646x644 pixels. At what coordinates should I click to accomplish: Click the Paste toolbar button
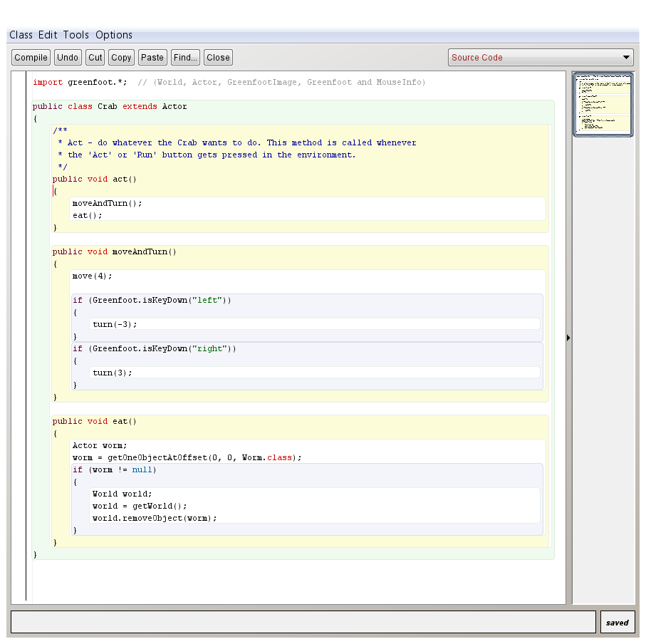pyautogui.click(x=152, y=58)
